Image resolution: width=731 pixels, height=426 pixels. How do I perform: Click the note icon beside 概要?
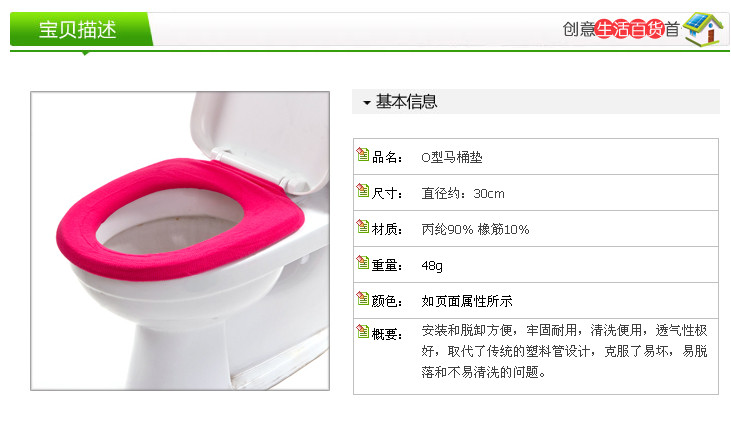(x=363, y=331)
